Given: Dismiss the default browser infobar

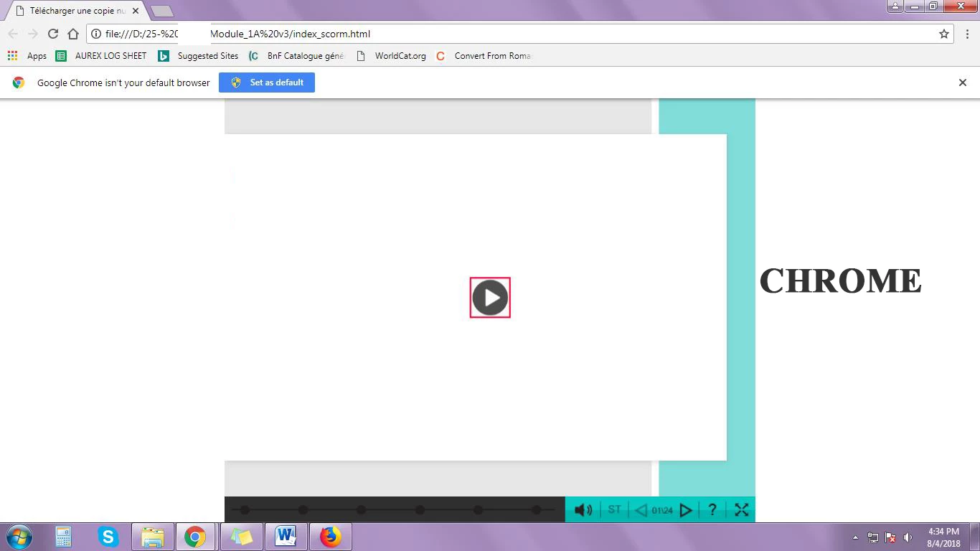Looking at the screenshot, I should pos(963,83).
